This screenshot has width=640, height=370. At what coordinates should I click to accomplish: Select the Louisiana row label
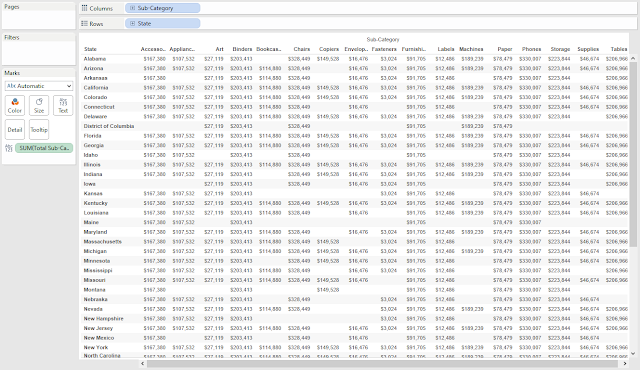tap(96, 213)
